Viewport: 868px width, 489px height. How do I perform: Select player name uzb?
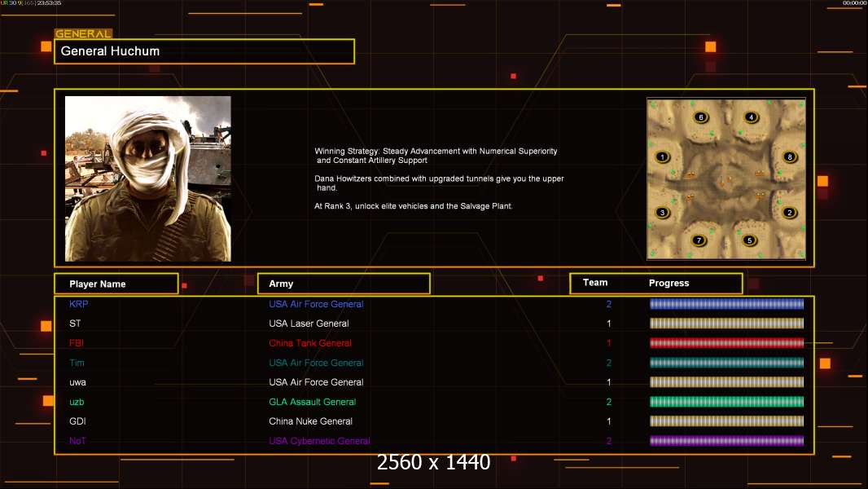[77, 402]
